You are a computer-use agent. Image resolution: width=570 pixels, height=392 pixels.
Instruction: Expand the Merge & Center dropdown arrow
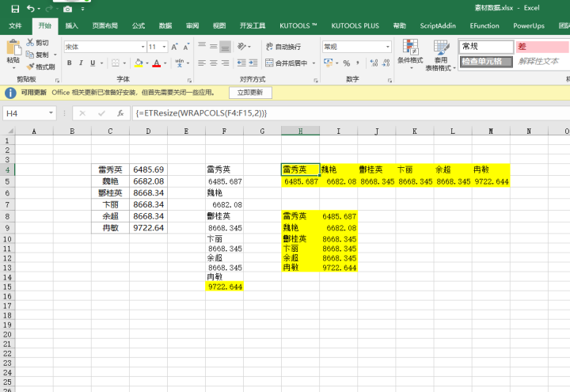click(313, 63)
